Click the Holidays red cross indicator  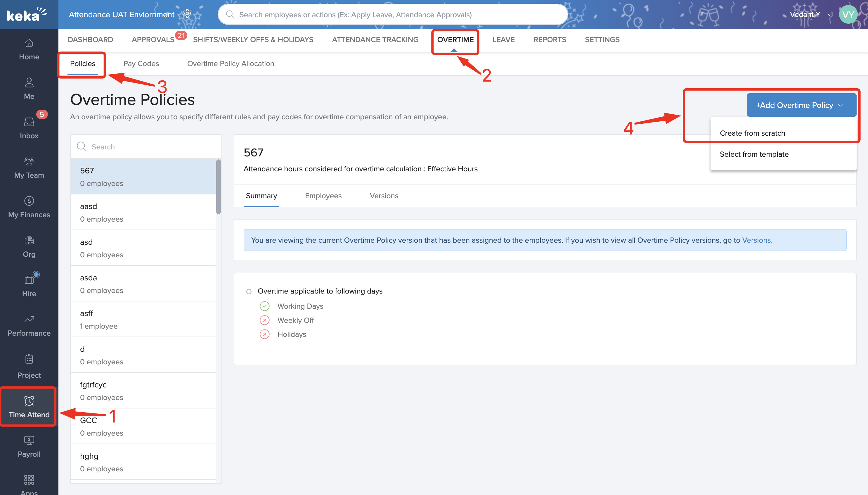[264, 334]
